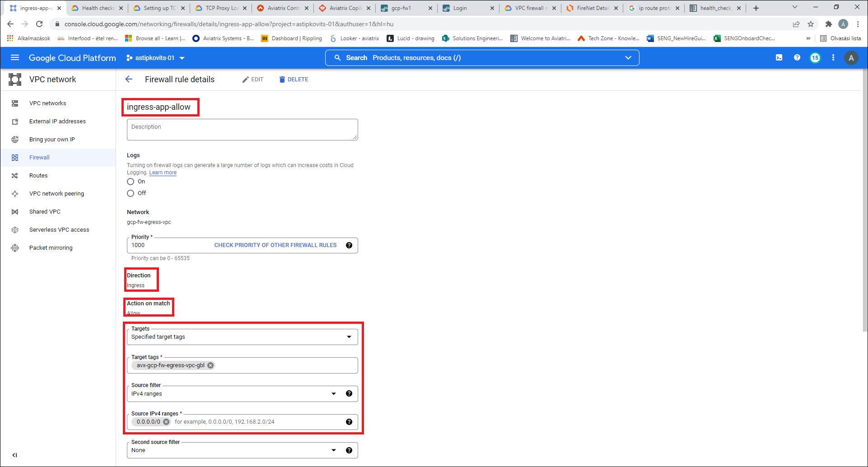Follow the Learn more link about logs
Viewport: 868px width, 467px height.
(x=163, y=173)
